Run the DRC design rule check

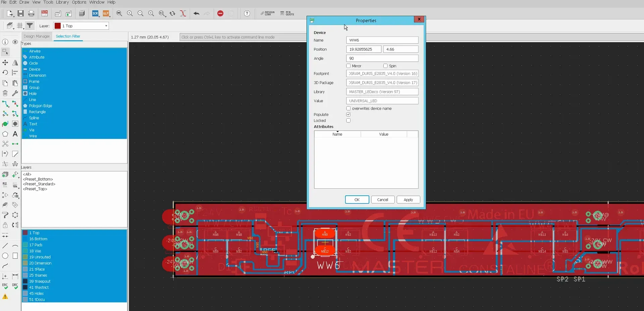coord(15,286)
